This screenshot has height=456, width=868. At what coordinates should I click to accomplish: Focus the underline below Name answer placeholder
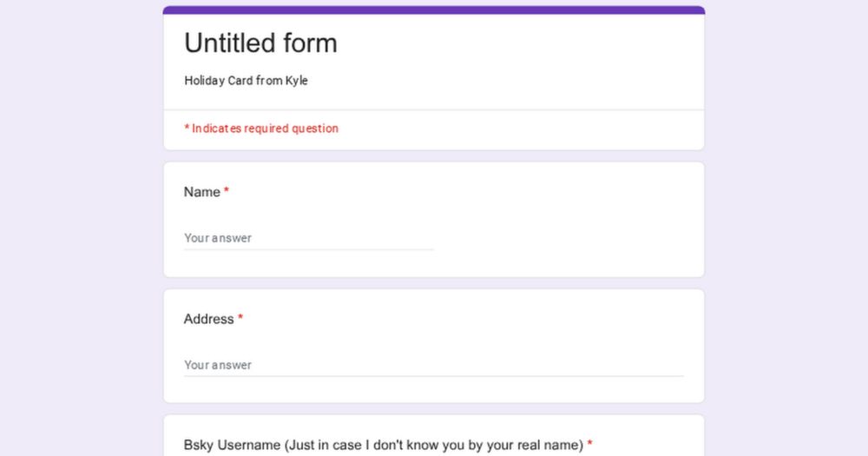tap(308, 249)
